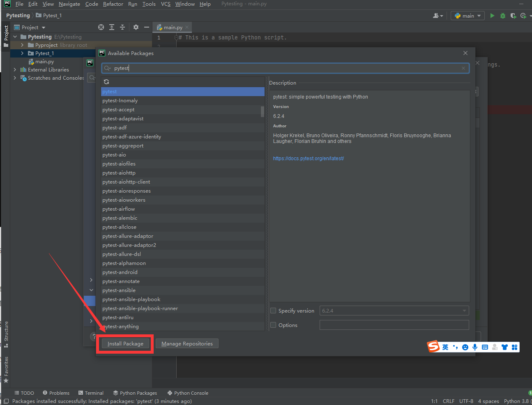532x405 pixels.
Task: Click the Manage Repositories button
Action: (187, 344)
